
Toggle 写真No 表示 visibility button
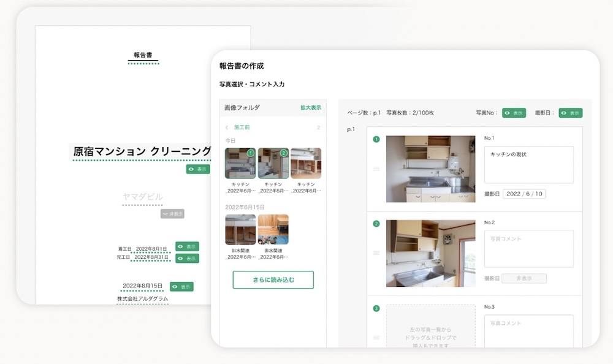point(514,113)
